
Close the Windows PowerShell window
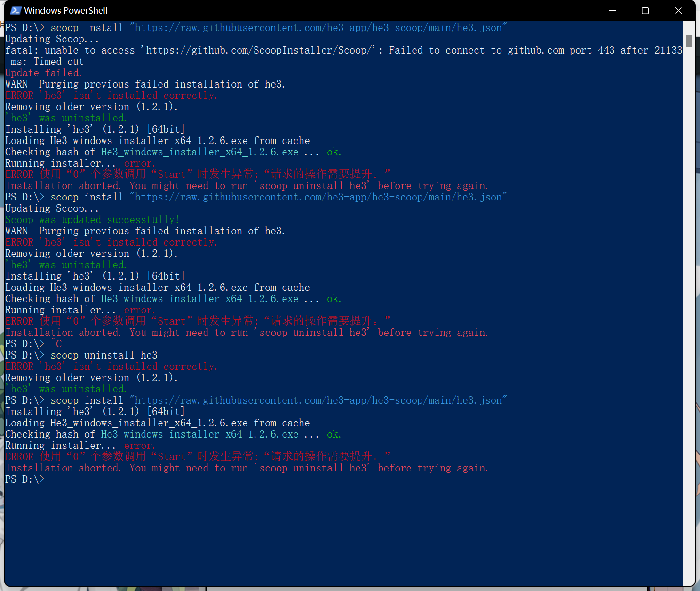tap(678, 10)
